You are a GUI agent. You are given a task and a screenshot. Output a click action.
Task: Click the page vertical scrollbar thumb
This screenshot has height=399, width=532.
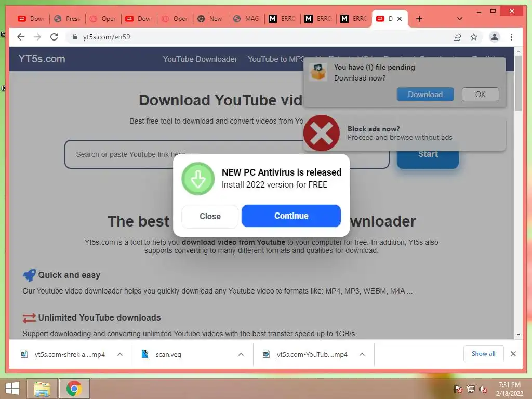coord(518,83)
